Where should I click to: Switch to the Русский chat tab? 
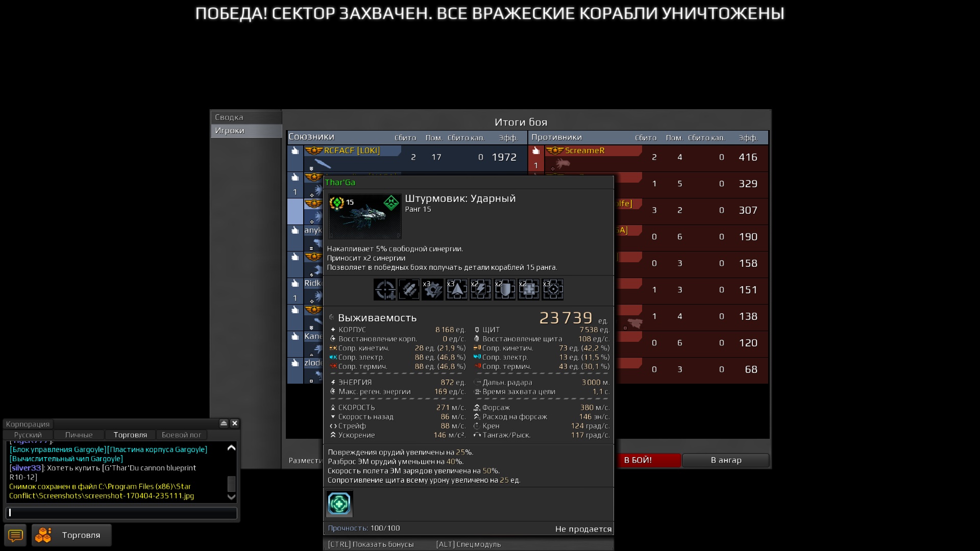28,435
